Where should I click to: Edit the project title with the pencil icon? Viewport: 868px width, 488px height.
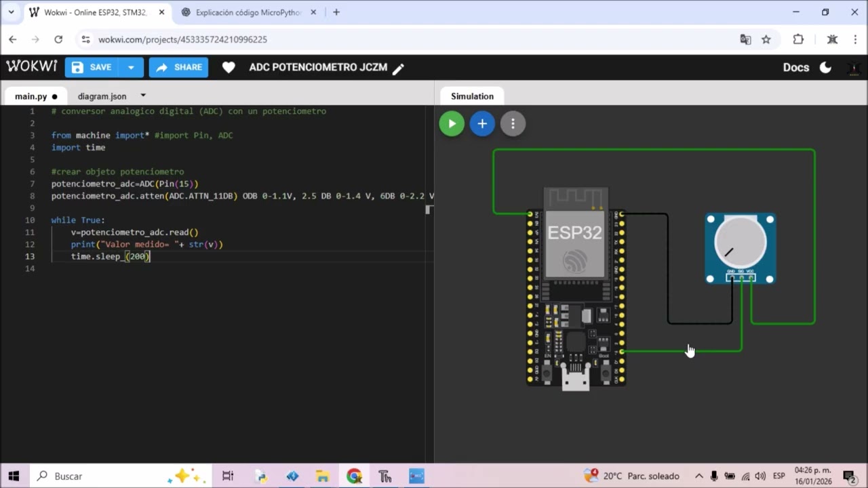[399, 68]
